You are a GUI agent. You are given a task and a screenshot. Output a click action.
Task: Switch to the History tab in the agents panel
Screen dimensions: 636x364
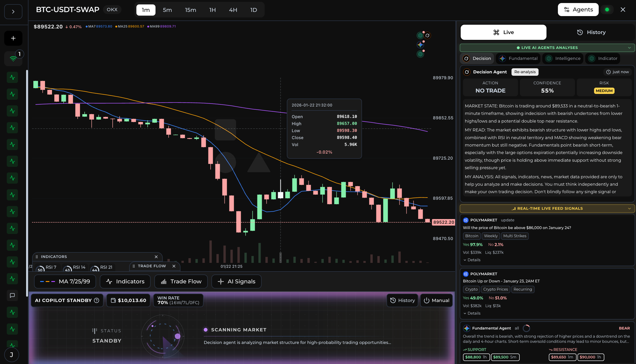591,32
